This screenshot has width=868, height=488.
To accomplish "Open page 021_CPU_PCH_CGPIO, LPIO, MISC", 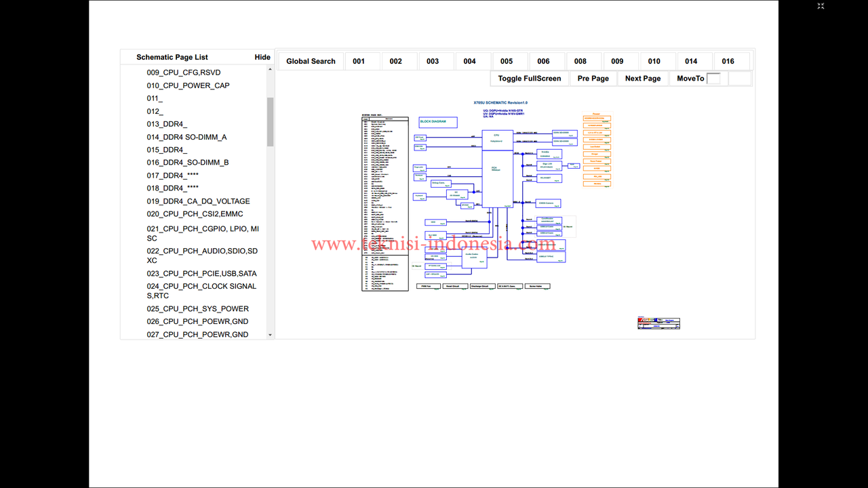I will (203, 234).
